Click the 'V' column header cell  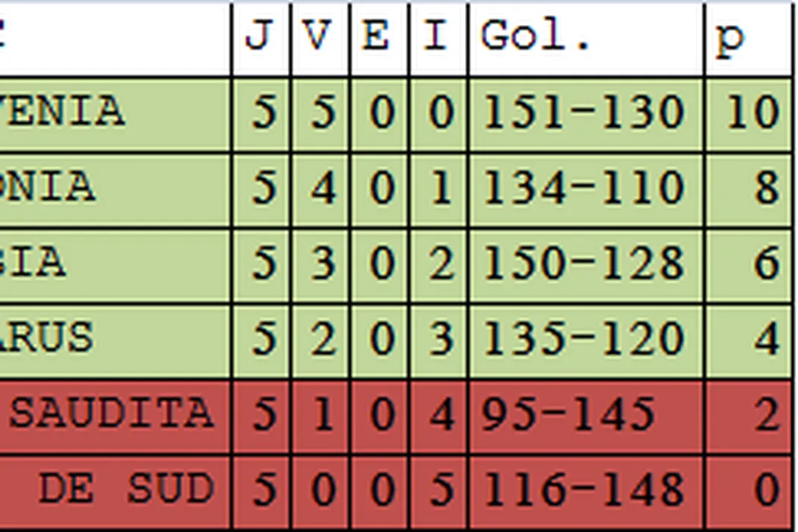(320, 38)
